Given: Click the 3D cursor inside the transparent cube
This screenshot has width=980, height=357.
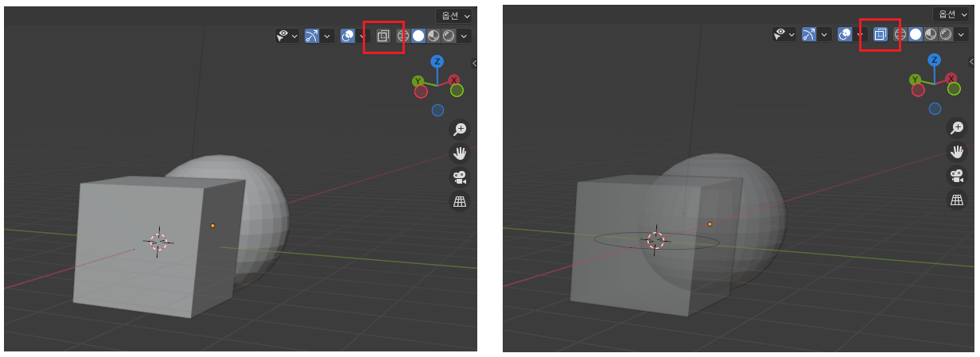Looking at the screenshot, I should [x=655, y=241].
